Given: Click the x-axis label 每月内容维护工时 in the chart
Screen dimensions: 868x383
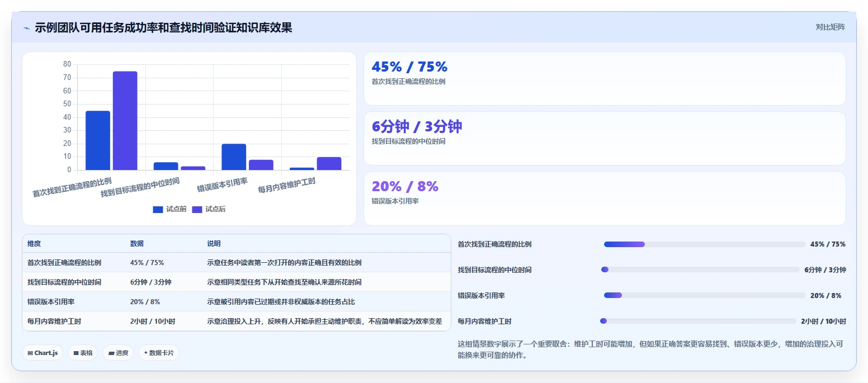Looking at the screenshot, I should point(286,186).
